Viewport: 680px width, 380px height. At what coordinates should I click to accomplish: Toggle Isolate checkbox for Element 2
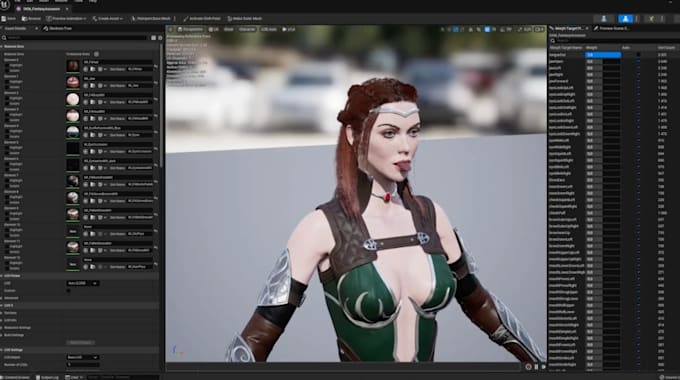click(x=7, y=103)
